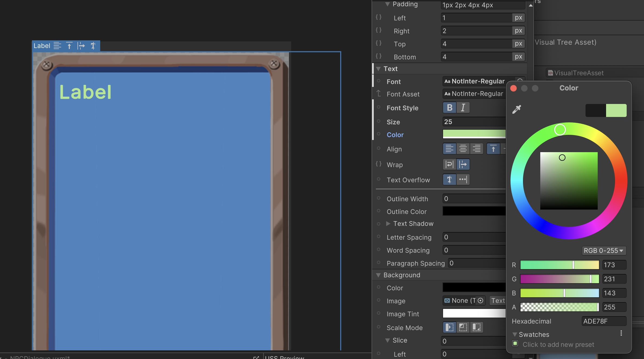This screenshot has height=359, width=644.
Task: Collapse the Swatches section
Action: tap(515, 335)
